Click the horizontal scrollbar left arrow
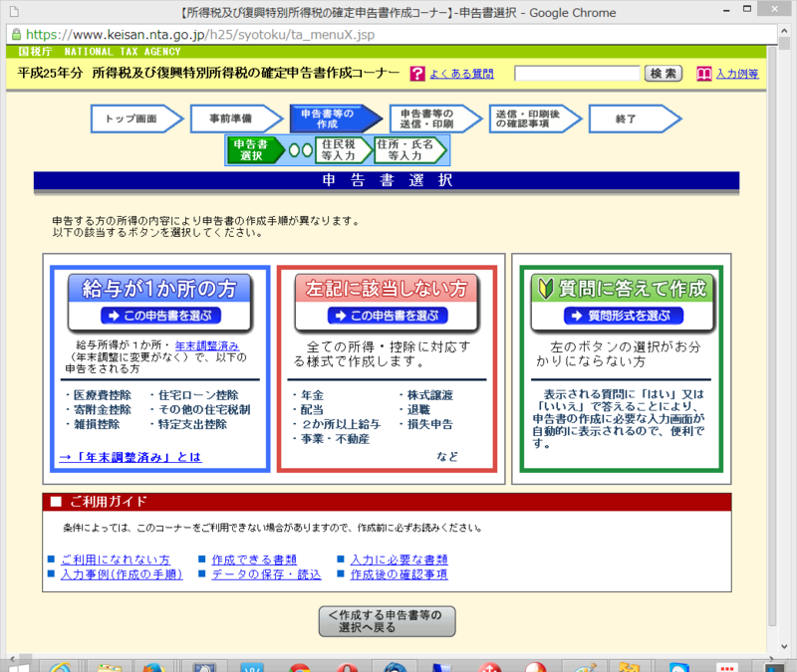This screenshot has height=672, width=797. (x=12, y=658)
